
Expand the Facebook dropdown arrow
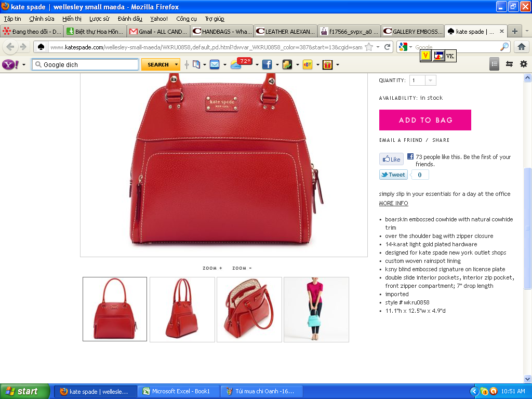click(x=277, y=64)
